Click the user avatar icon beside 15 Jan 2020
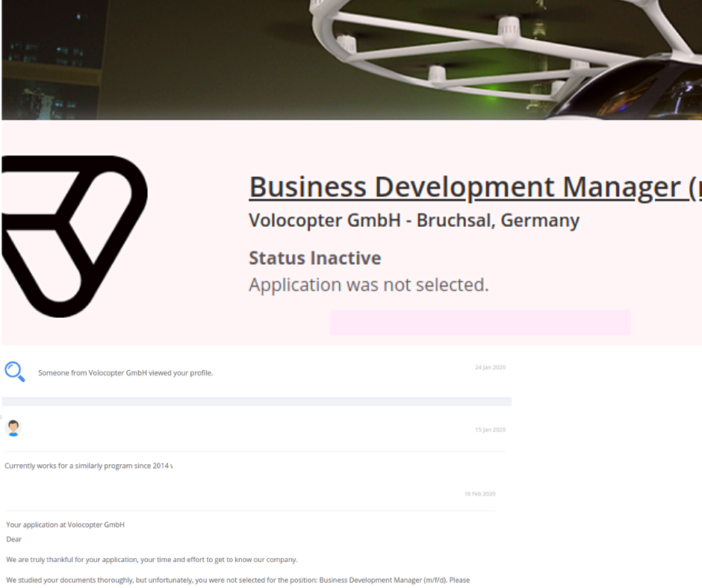The width and height of the screenshot is (702, 588). pyautogui.click(x=13, y=428)
